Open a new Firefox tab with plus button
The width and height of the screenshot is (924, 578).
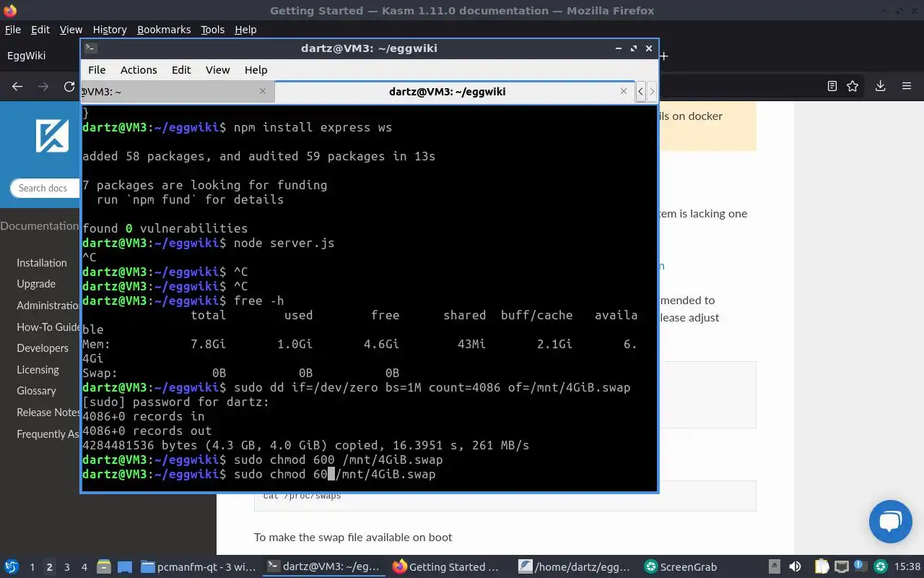pos(664,56)
